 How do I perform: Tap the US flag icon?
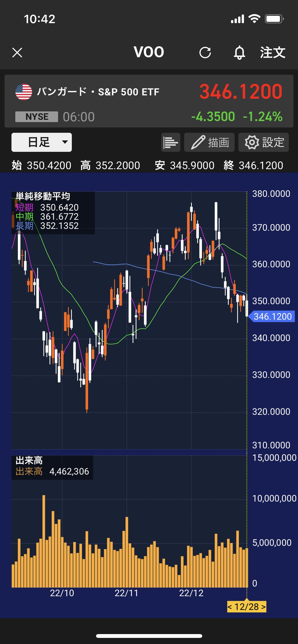pyautogui.click(x=24, y=92)
